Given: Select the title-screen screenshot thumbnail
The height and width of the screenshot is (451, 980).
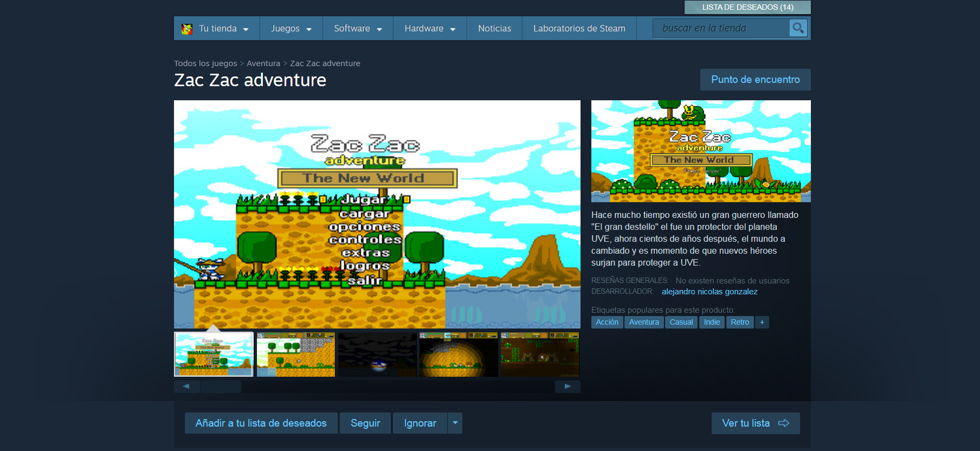Looking at the screenshot, I should coord(214,355).
